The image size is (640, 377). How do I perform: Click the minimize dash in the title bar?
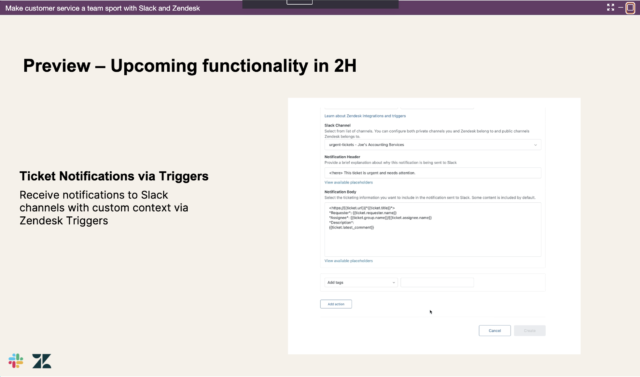pos(620,7)
